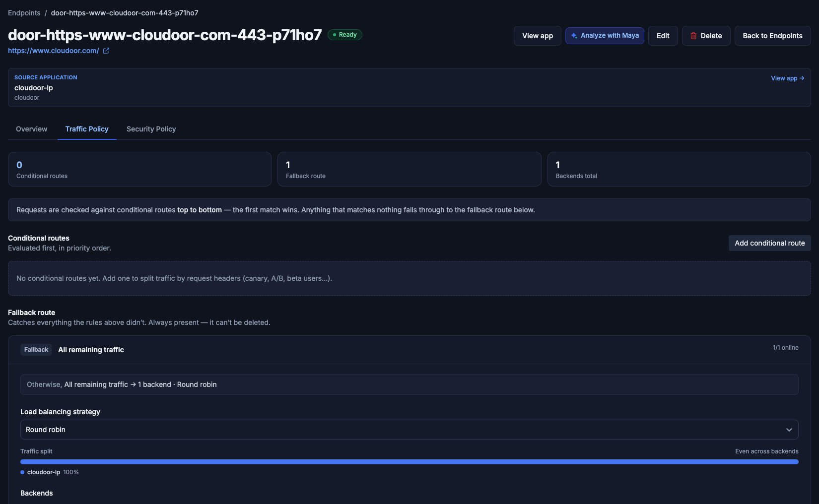
Task: Click 'Even across backends' text
Action: point(767,451)
